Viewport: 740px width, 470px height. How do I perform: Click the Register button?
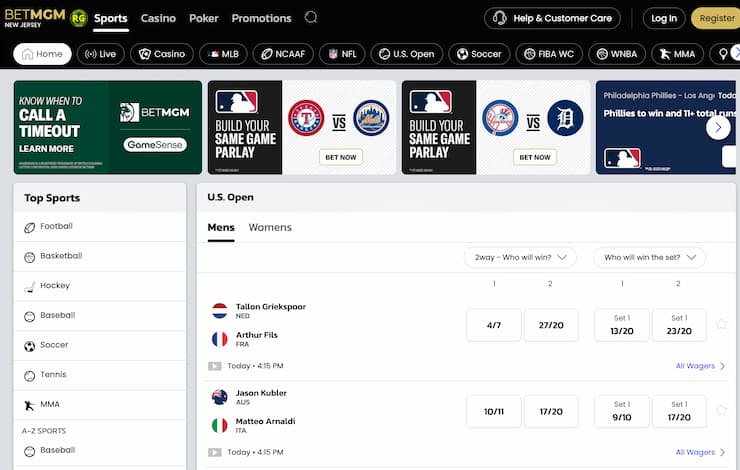pyautogui.click(x=716, y=18)
